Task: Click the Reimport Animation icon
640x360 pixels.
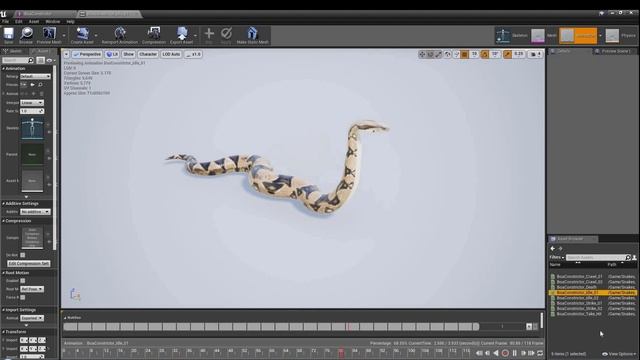Action: [x=120, y=33]
